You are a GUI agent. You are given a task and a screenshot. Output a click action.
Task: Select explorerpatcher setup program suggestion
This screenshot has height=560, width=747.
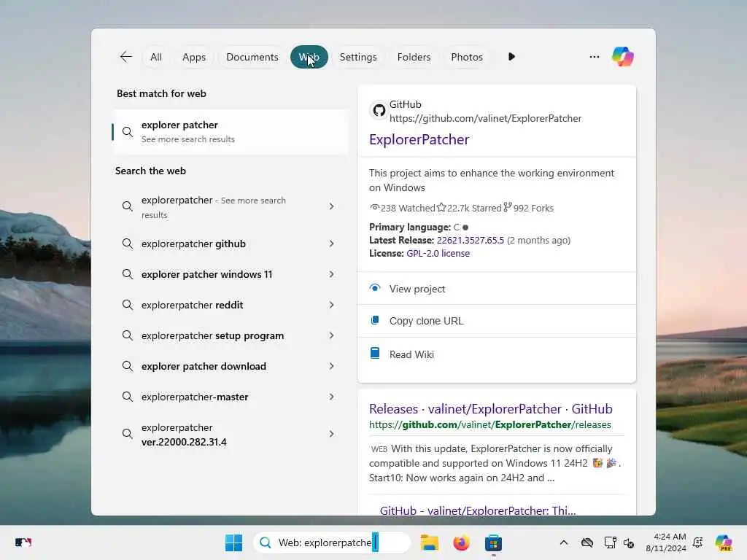(x=212, y=335)
